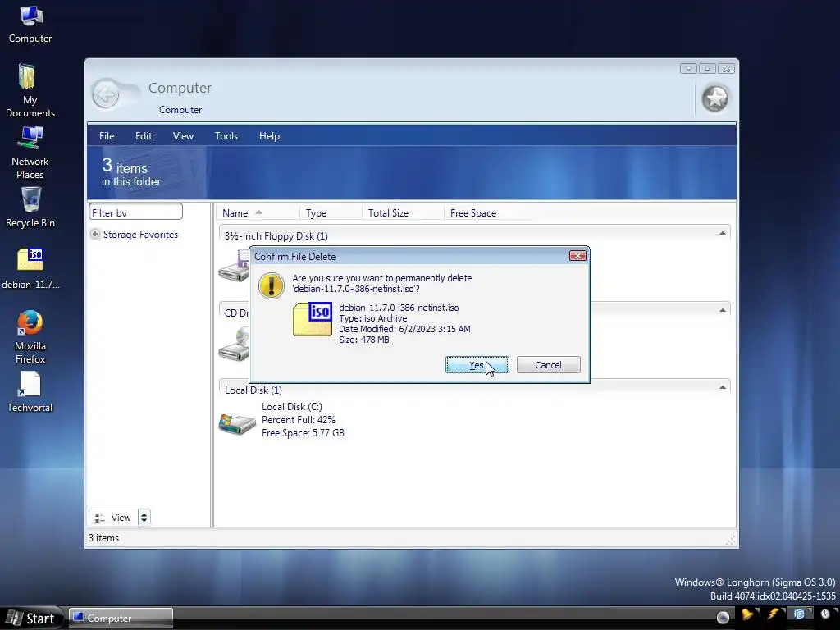
Task: Sort by Free Space column
Action: point(487,212)
